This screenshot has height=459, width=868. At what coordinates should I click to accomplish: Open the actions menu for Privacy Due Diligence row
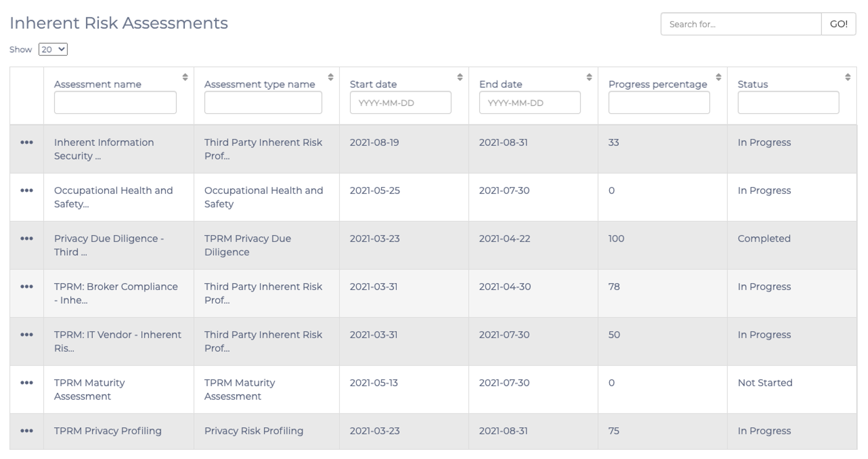pyautogui.click(x=28, y=239)
